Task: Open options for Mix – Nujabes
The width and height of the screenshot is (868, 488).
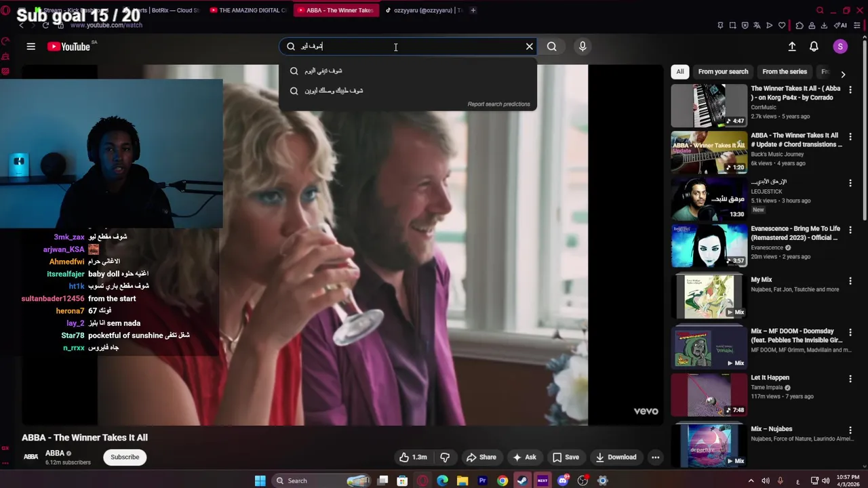Action: click(850, 430)
